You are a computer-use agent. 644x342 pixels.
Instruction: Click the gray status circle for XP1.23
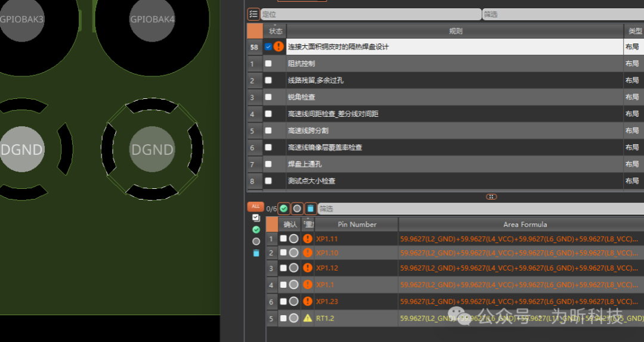tap(293, 301)
